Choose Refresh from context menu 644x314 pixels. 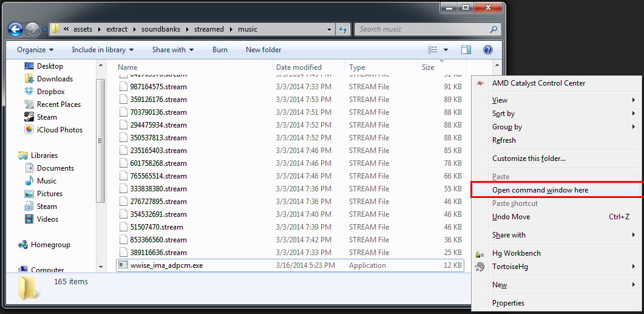pos(556,140)
